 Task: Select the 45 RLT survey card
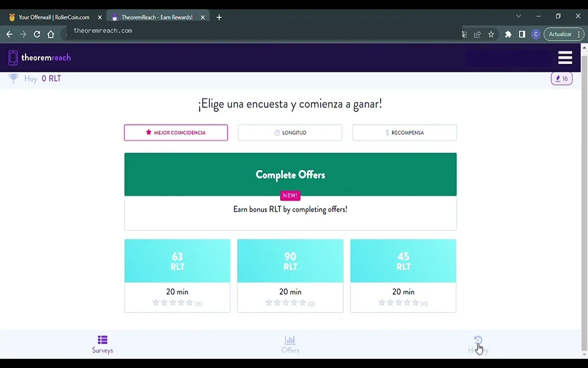[403, 276]
